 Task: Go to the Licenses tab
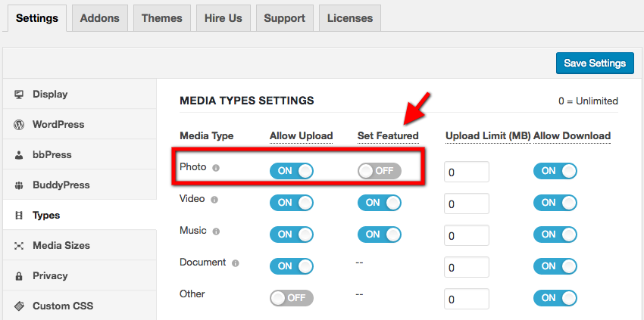tap(349, 18)
